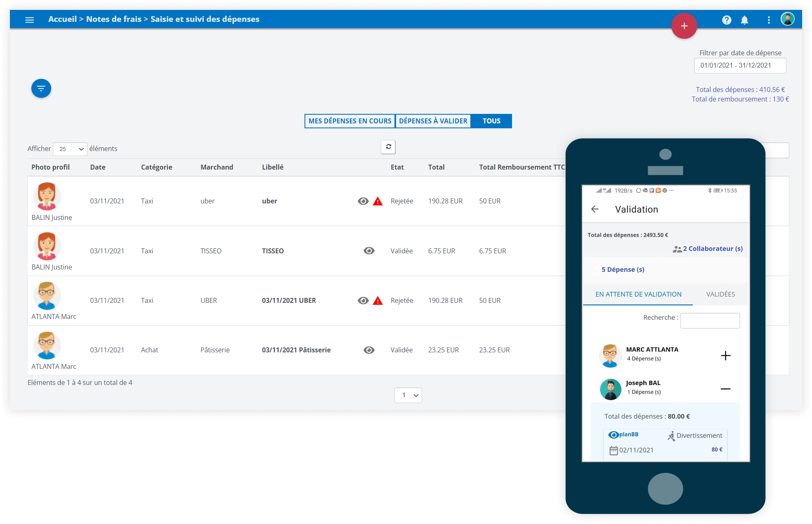Click the calendar icon beside 02/11/2021
812x524 pixels.
(614, 450)
